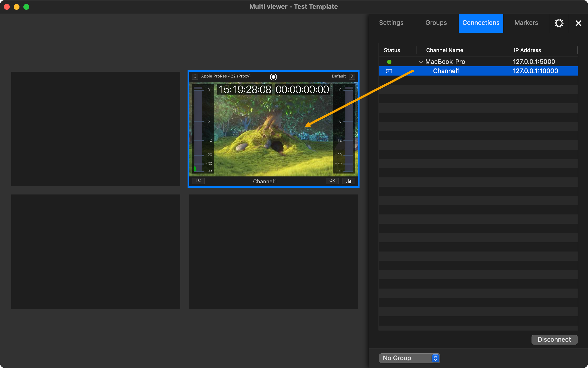
Task: Click the 00:00:00:00 timecode display
Action: point(302,89)
